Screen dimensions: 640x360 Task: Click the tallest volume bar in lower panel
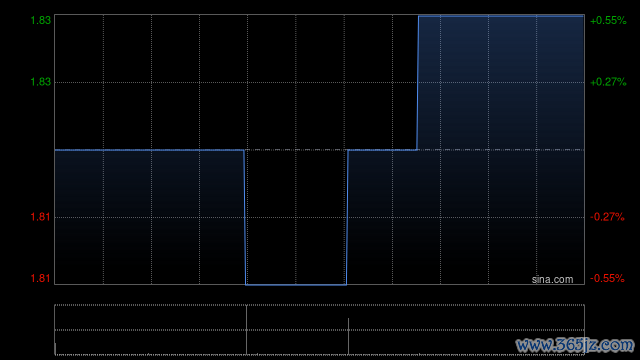[x=247, y=330]
